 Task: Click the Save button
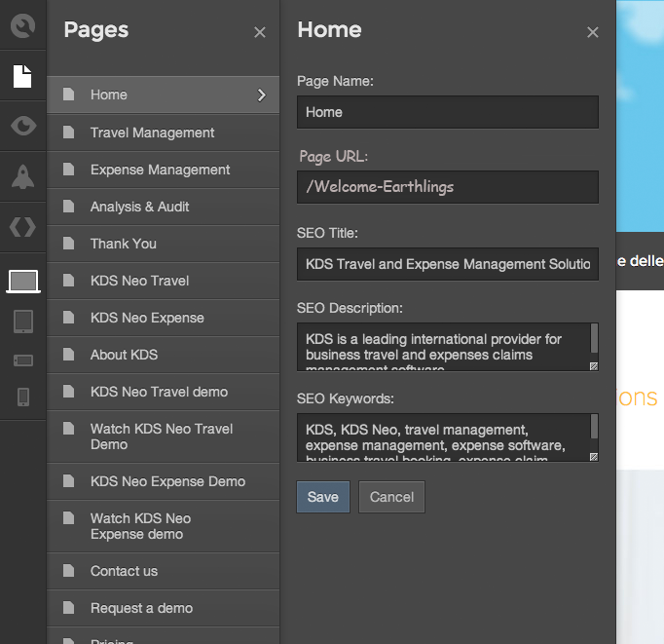click(x=322, y=497)
